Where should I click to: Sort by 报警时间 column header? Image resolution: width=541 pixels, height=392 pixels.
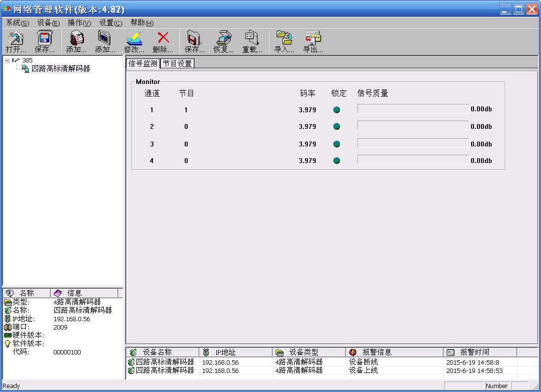point(480,352)
